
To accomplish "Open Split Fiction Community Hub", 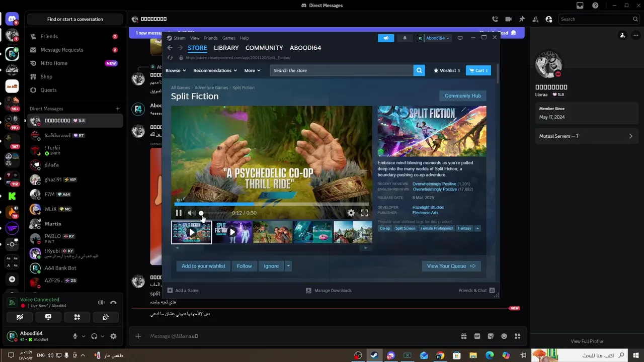I will [463, 96].
